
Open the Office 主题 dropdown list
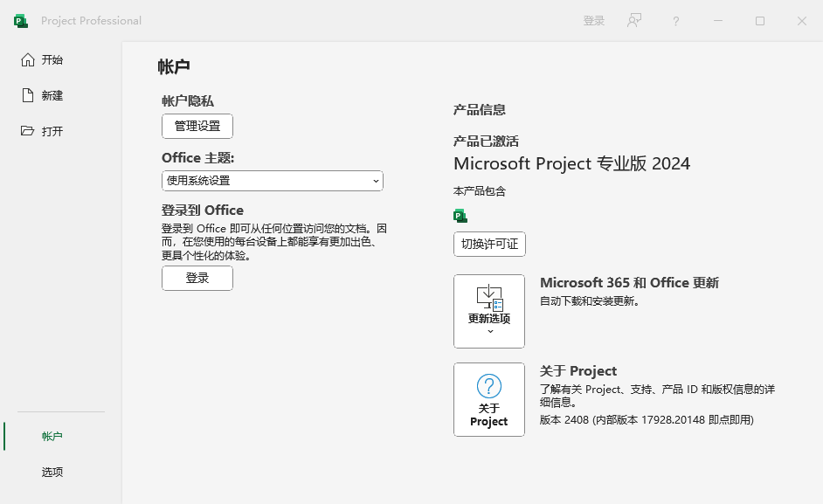click(273, 181)
